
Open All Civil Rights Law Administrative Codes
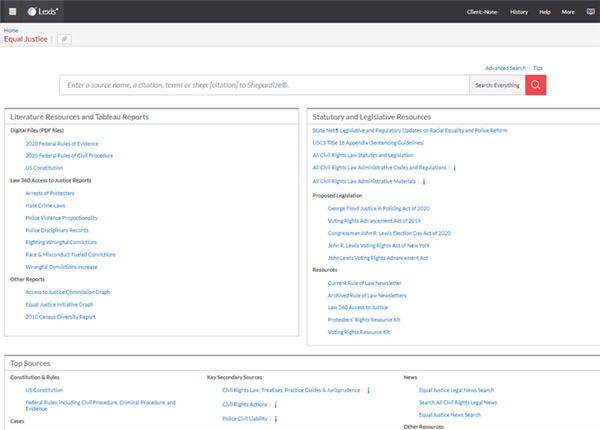(x=379, y=168)
